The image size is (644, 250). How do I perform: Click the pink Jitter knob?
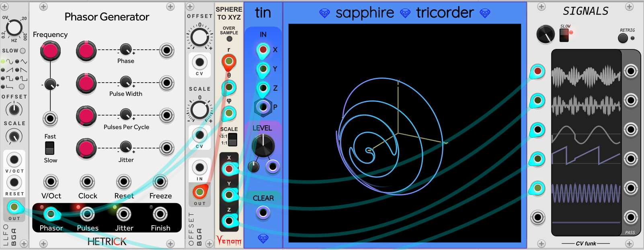coord(86,148)
